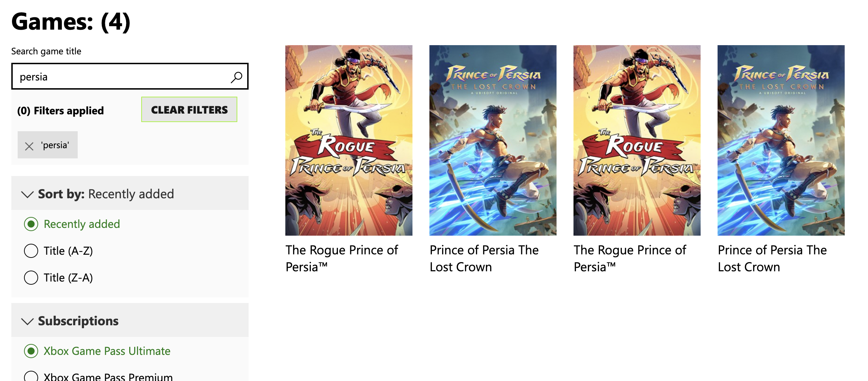Remove the 'persia' filter tag X icon
This screenshot has height=381, width=868.
pos(29,146)
